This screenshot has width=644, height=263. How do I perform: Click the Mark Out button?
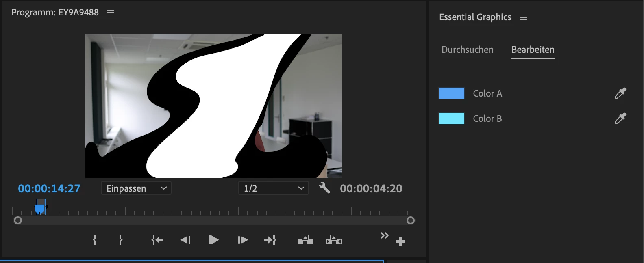(120, 240)
